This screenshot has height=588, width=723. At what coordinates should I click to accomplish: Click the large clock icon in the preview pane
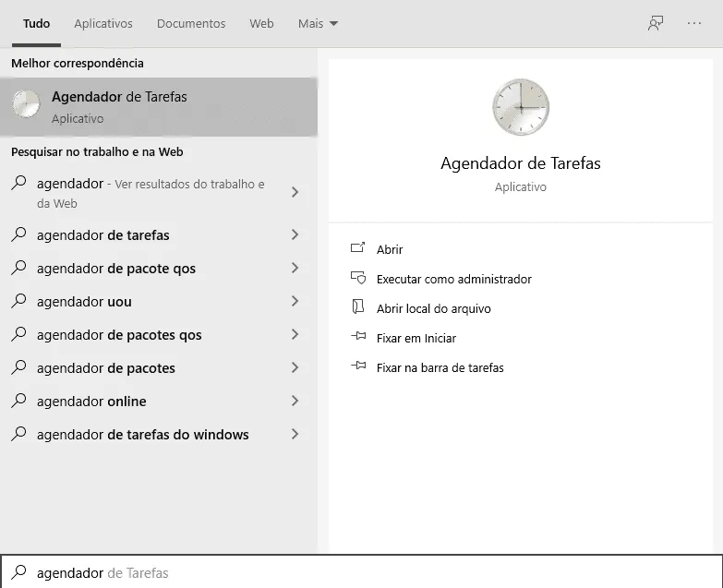(521, 107)
